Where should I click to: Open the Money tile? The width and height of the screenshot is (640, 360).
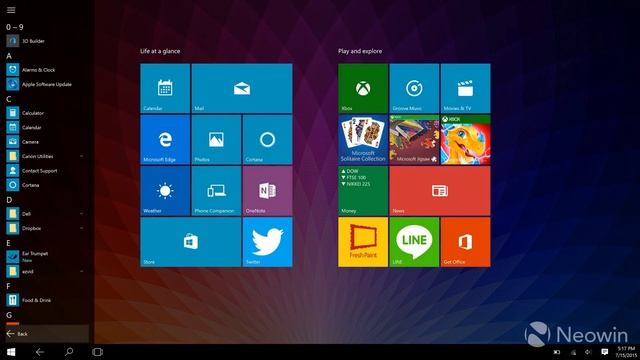363,191
